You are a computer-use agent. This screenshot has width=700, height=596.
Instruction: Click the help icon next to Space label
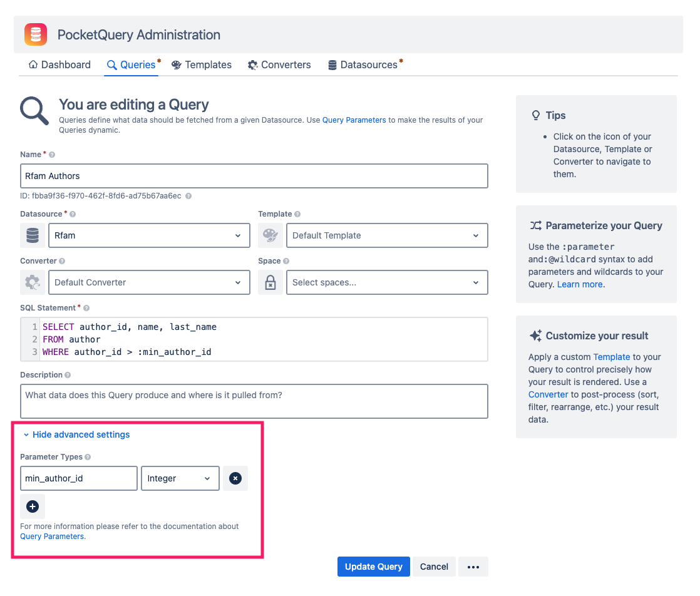pyautogui.click(x=286, y=261)
